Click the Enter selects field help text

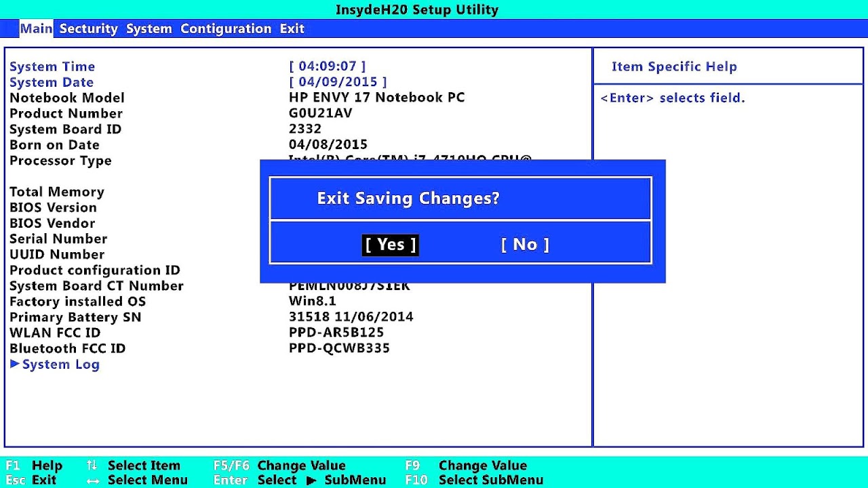tap(673, 98)
